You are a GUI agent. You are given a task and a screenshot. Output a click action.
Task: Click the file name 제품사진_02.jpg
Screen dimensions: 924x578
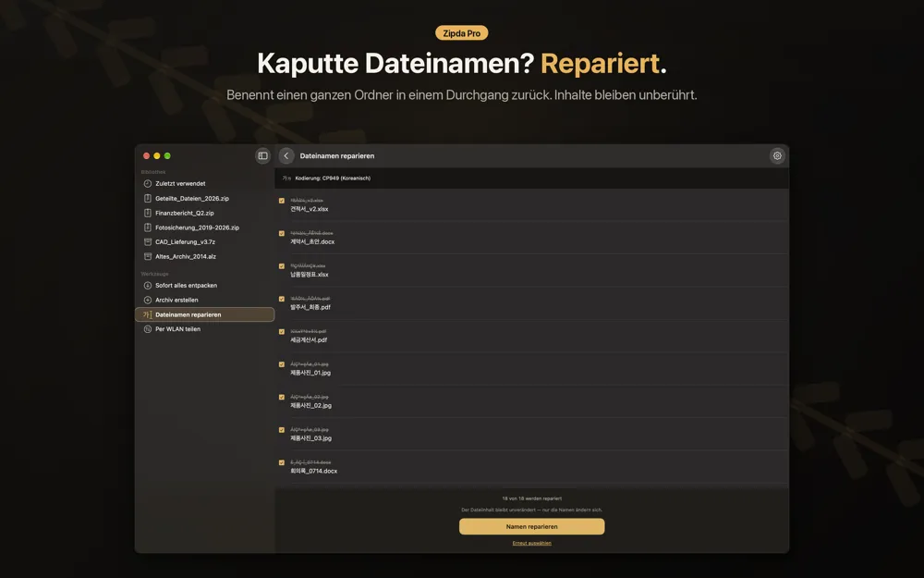point(310,406)
